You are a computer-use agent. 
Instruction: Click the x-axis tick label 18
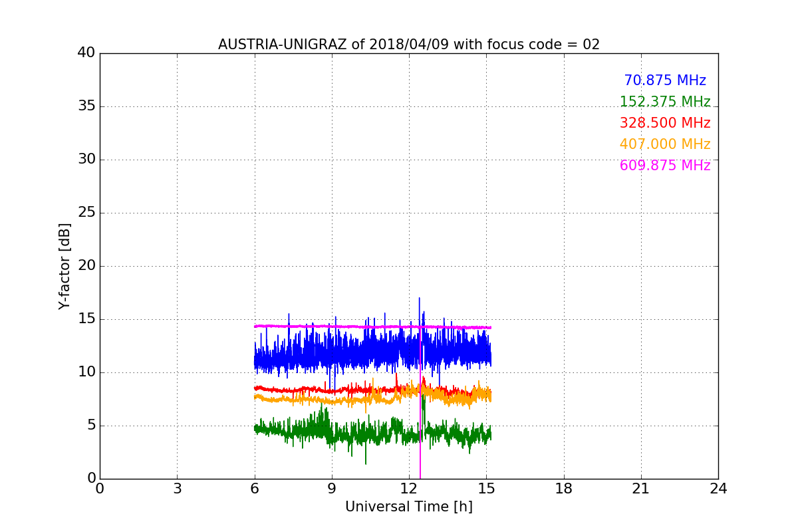pos(564,489)
